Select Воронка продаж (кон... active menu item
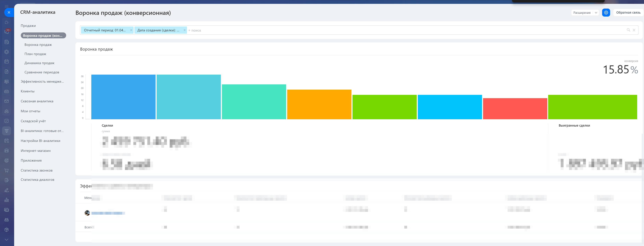Screen dimensions: 644x246 43,35
